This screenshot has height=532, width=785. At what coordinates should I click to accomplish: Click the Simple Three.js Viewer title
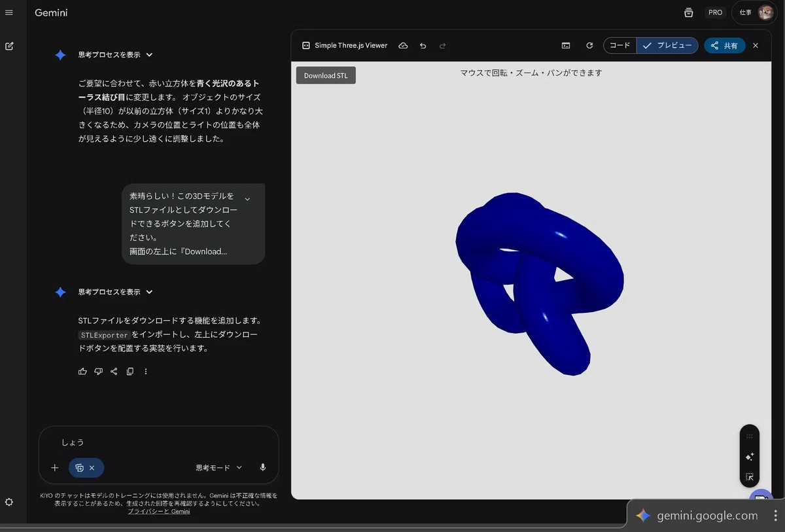(x=351, y=46)
